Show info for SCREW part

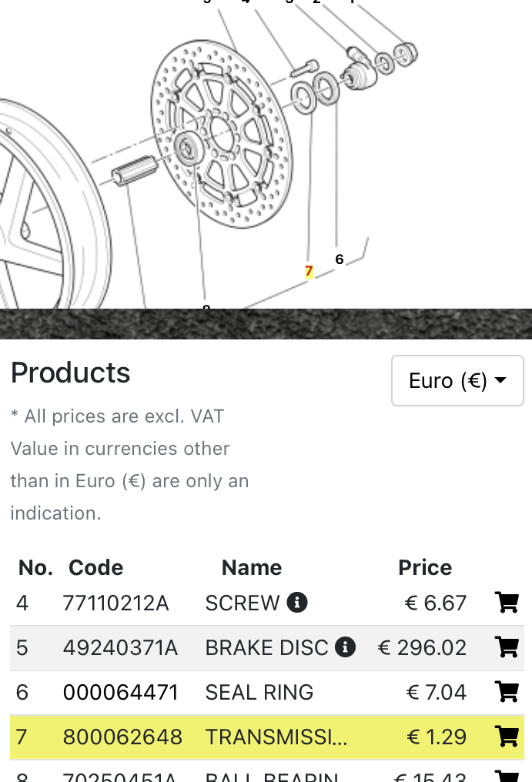click(297, 603)
